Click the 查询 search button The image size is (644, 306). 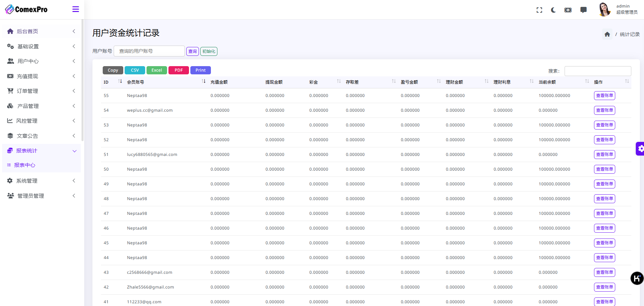[x=192, y=51]
